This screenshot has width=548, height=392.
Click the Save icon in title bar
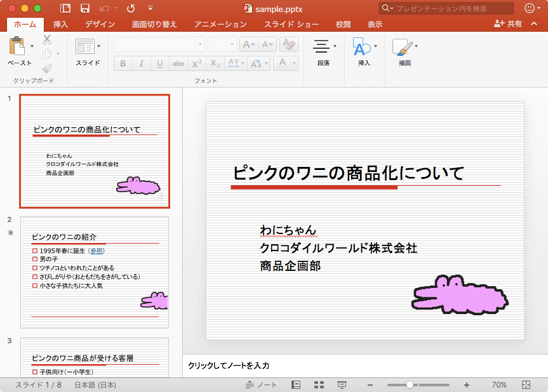(84, 8)
